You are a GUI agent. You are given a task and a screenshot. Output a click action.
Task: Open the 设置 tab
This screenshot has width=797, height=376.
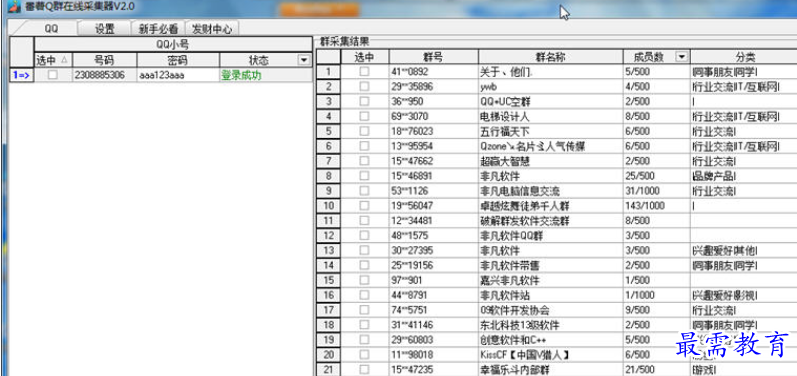(x=105, y=29)
